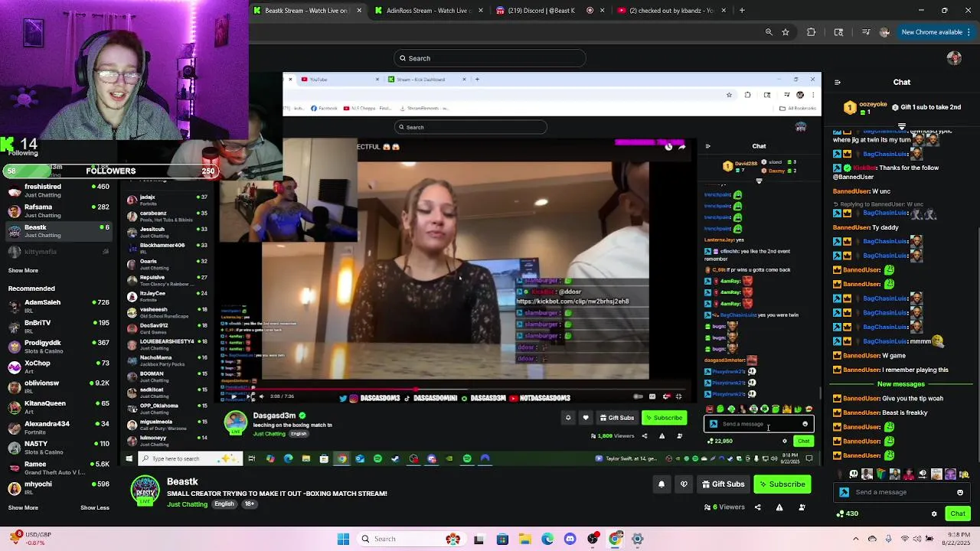Click the report warning triangle icon
Screen dimensions: 980x551
pos(779,507)
